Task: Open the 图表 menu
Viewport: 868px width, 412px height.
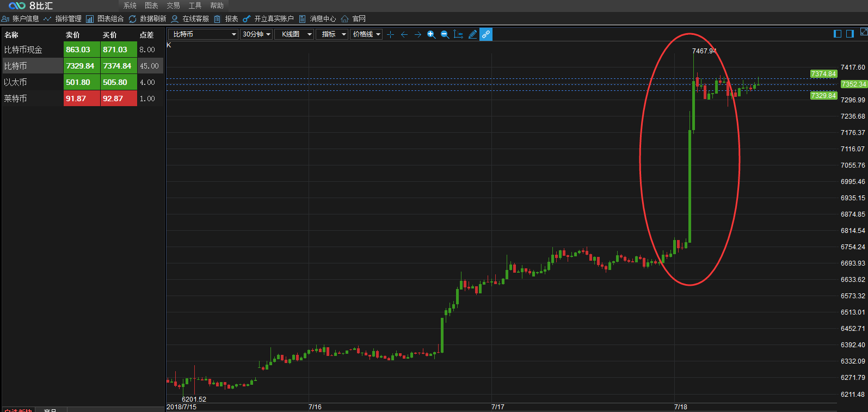Action: (152, 5)
